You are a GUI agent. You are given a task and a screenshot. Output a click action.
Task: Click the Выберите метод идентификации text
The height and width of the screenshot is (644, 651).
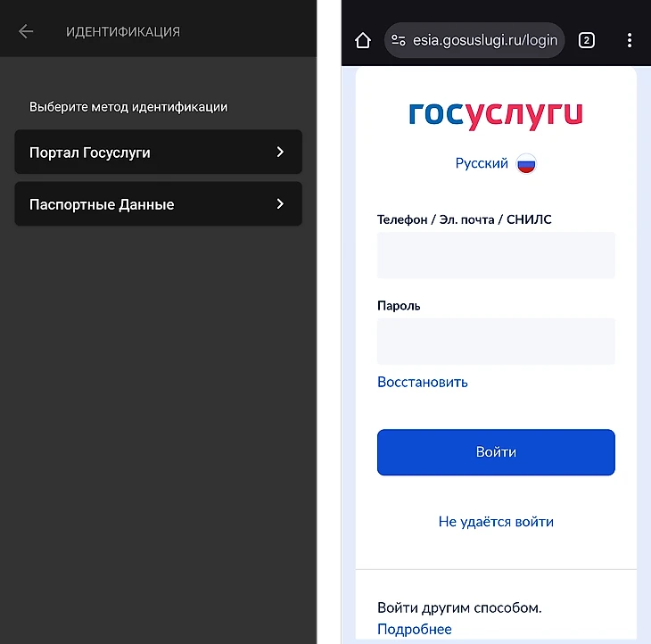point(128,107)
